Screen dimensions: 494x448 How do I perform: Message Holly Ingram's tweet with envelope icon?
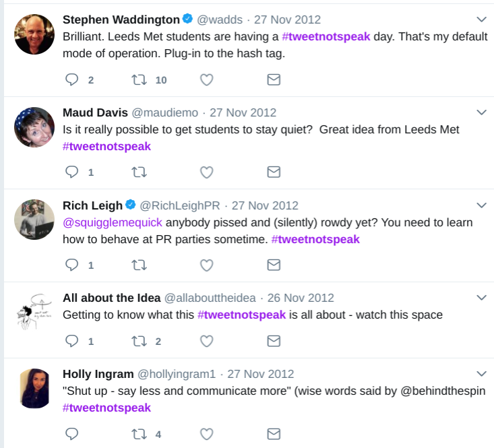tap(274, 434)
